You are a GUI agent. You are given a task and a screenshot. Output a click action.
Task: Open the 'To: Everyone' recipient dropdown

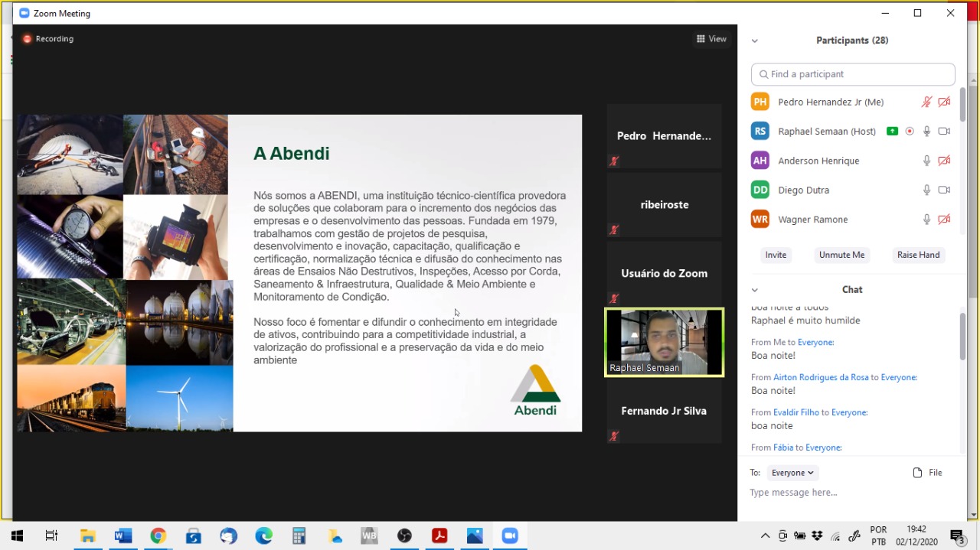click(x=792, y=473)
